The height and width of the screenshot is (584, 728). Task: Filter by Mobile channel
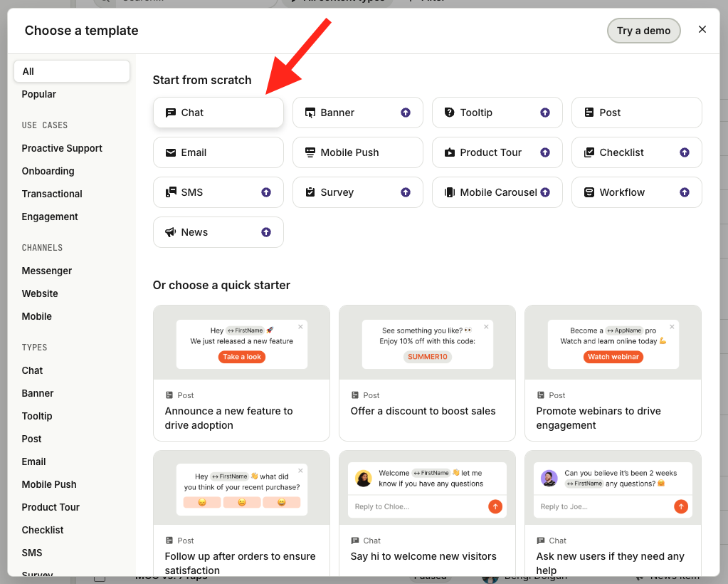37,316
